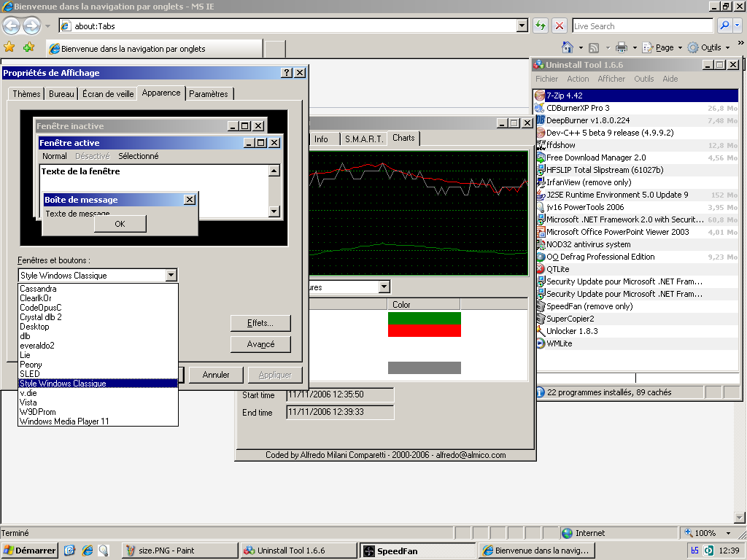The image size is (747, 560).
Task: Click the Démarrer start button
Action: [x=29, y=551]
